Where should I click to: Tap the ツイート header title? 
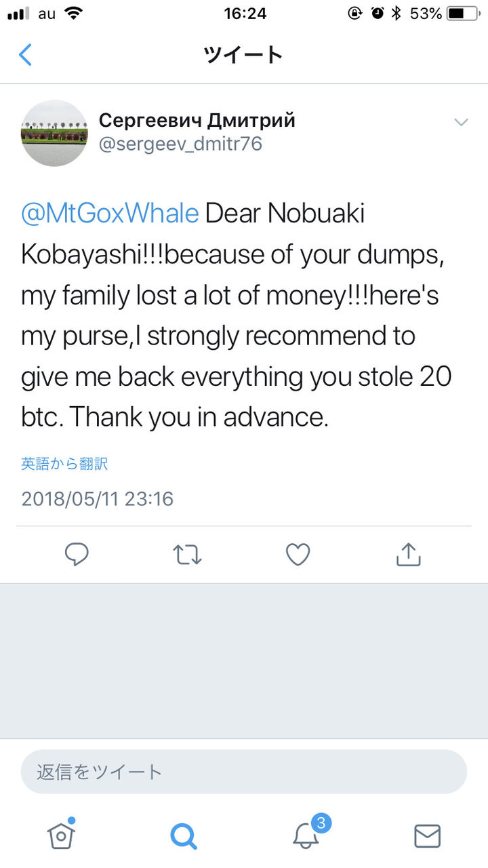(x=243, y=54)
